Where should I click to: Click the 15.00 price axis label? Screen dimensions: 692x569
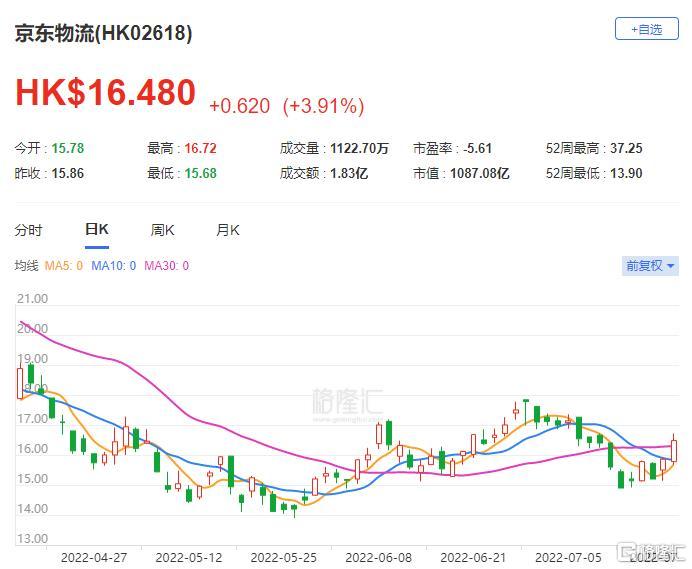coord(32,479)
